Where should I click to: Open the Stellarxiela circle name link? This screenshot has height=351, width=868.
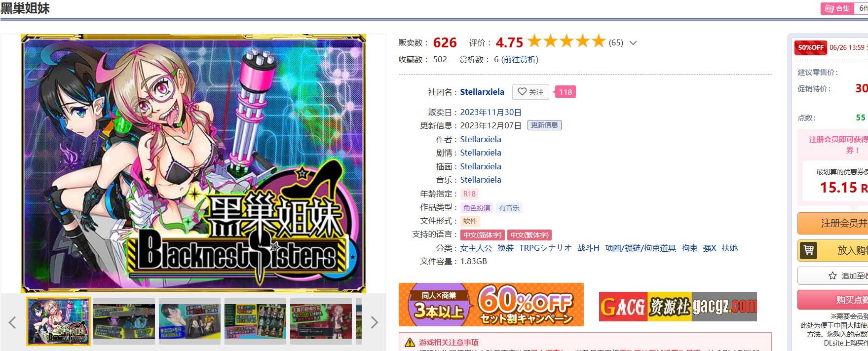tap(482, 92)
